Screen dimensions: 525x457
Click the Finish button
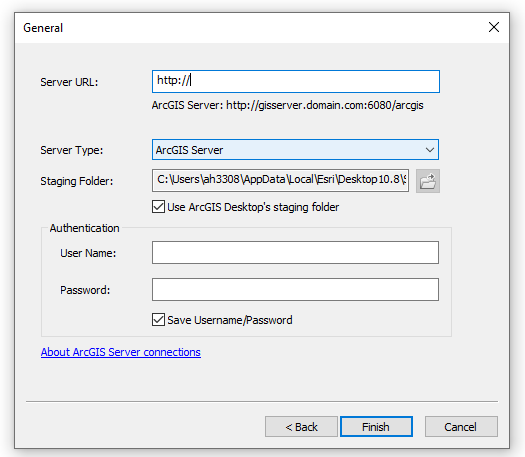376,427
